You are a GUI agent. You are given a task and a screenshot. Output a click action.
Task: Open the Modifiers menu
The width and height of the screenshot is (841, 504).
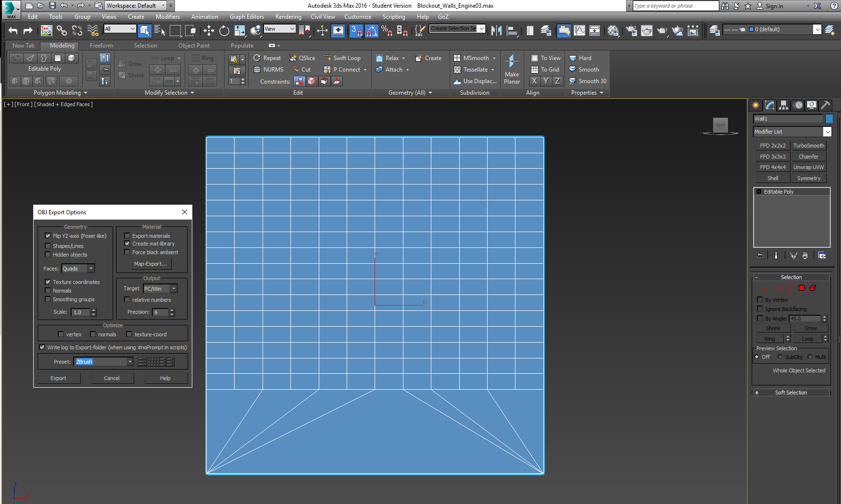coord(168,17)
